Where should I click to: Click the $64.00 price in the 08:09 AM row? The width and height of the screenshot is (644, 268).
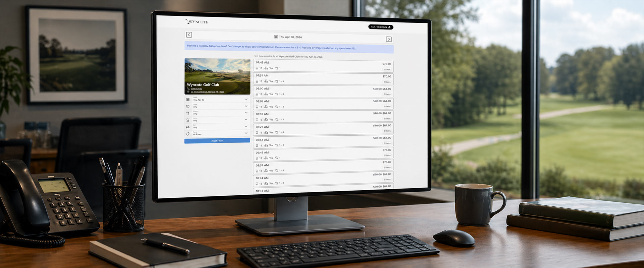(387, 101)
